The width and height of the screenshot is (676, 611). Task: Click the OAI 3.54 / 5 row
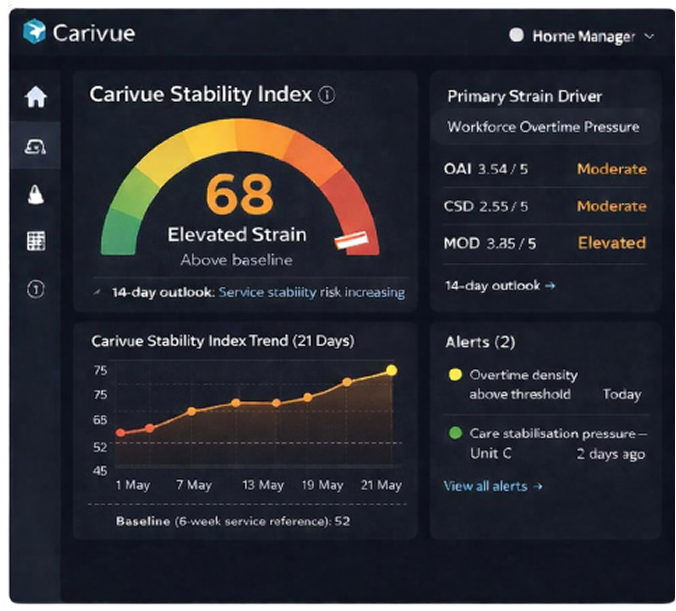tap(545, 169)
